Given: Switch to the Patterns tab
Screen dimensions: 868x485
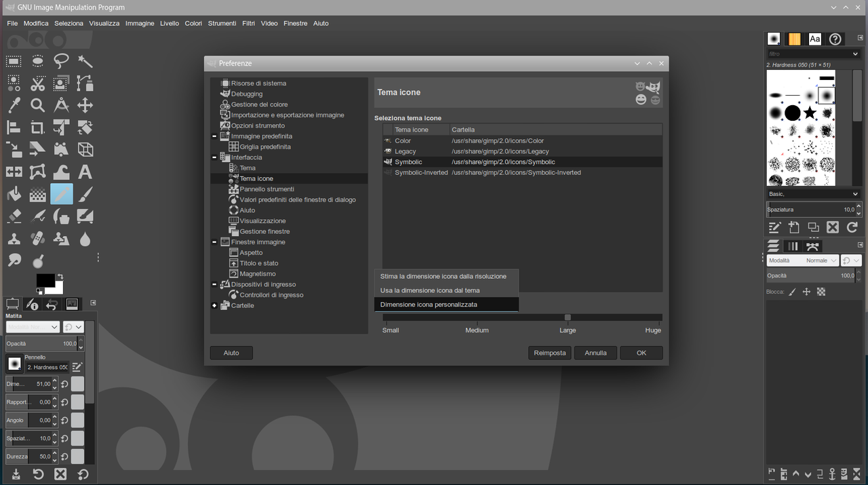Looking at the screenshot, I should 794,39.
